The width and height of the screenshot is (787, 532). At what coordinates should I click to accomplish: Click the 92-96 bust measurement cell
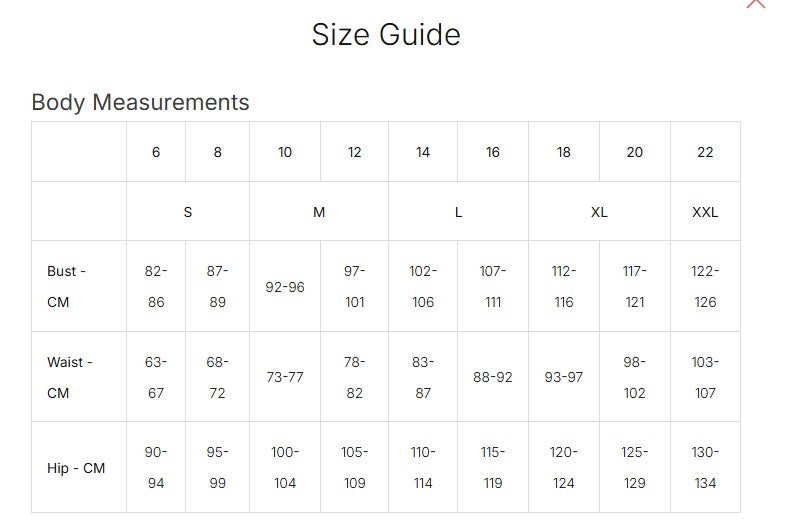click(x=285, y=287)
